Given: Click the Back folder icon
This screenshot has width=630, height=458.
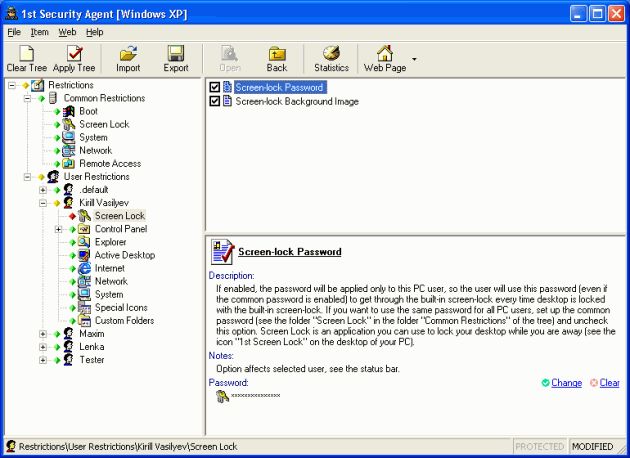Looking at the screenshot, I should (277, 53).
